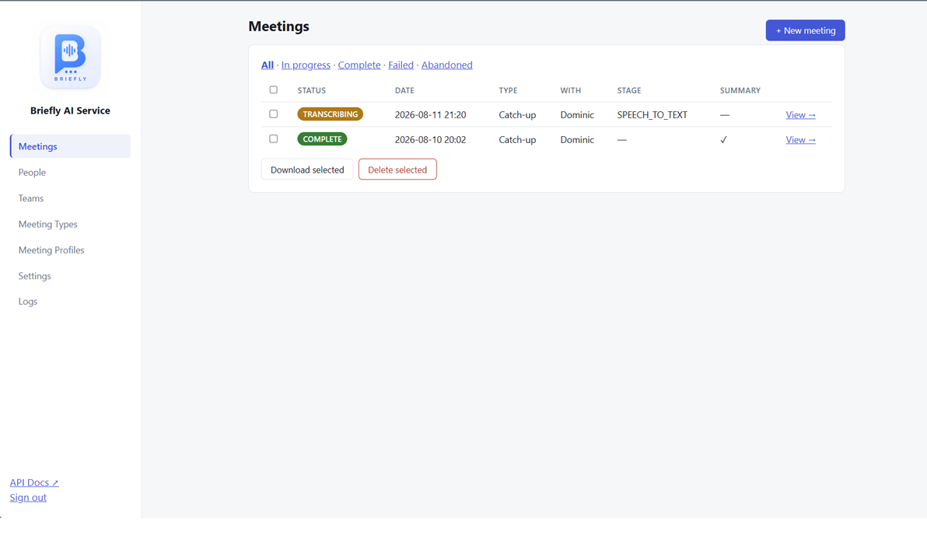Sign out of the service
927x560 pixels.
tap(28, 497)
